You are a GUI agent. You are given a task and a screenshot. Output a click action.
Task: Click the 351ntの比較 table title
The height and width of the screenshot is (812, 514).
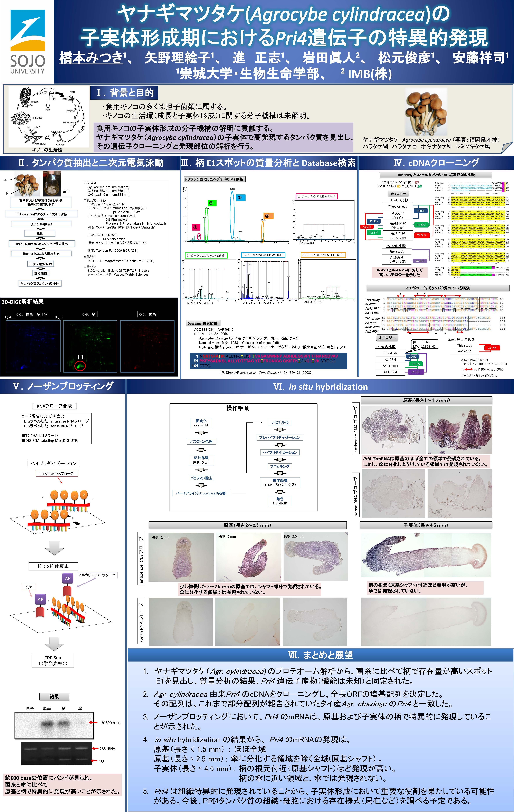396,246
